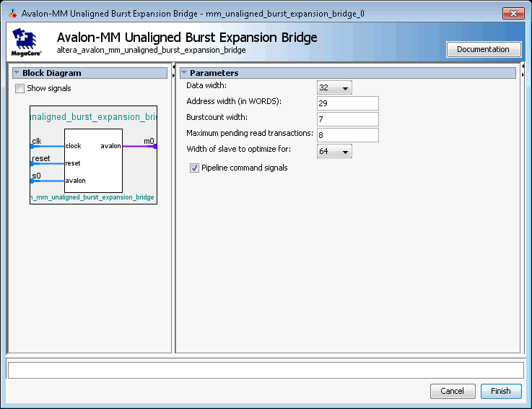The image size is (532, 409).
Task: Click the clock interface label in block
Action: click(73, 146)
